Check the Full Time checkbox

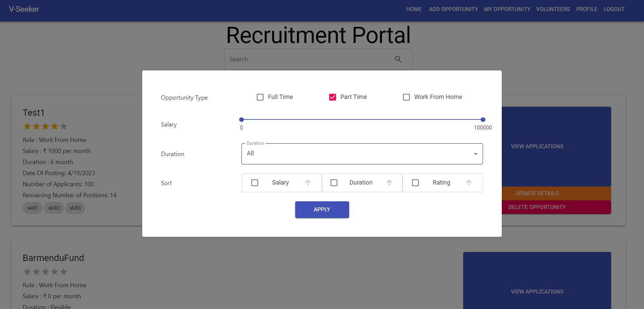click(x=260, y=97)
